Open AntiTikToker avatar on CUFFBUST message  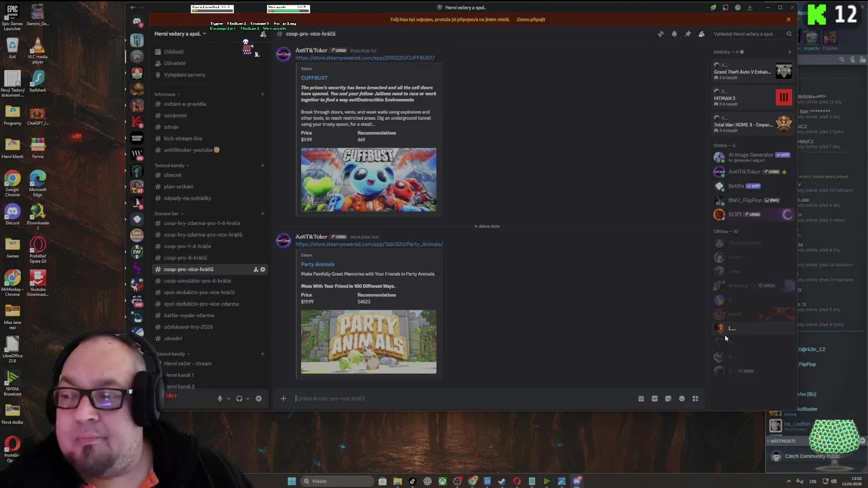coord(283,56)
